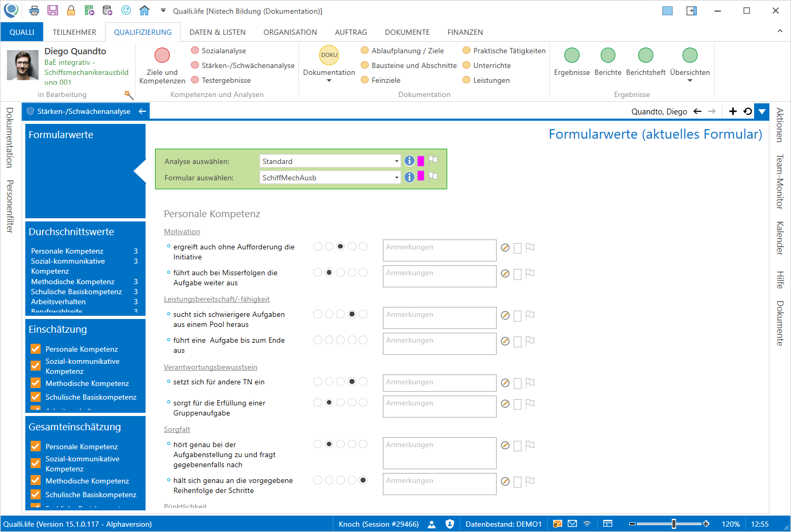The image size is (791, 532).
Task: Uncheck Sozial-kommunikative Kompetenz under Gesamteinschätzung
Action: pos(35,463)
